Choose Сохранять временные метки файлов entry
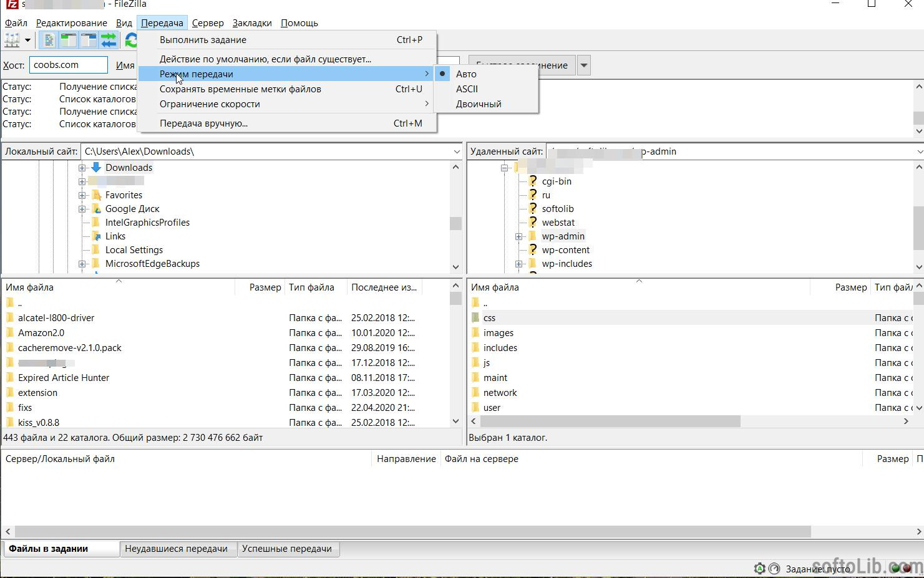Screen dimensions: 924x578 point(286,89)
